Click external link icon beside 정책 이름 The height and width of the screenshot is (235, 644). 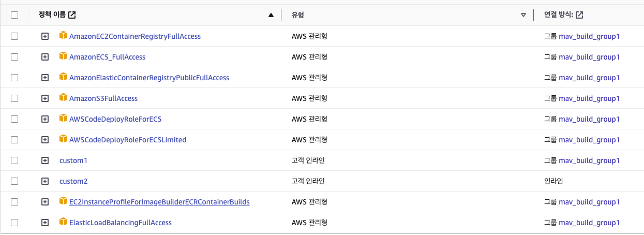[72, 15]
